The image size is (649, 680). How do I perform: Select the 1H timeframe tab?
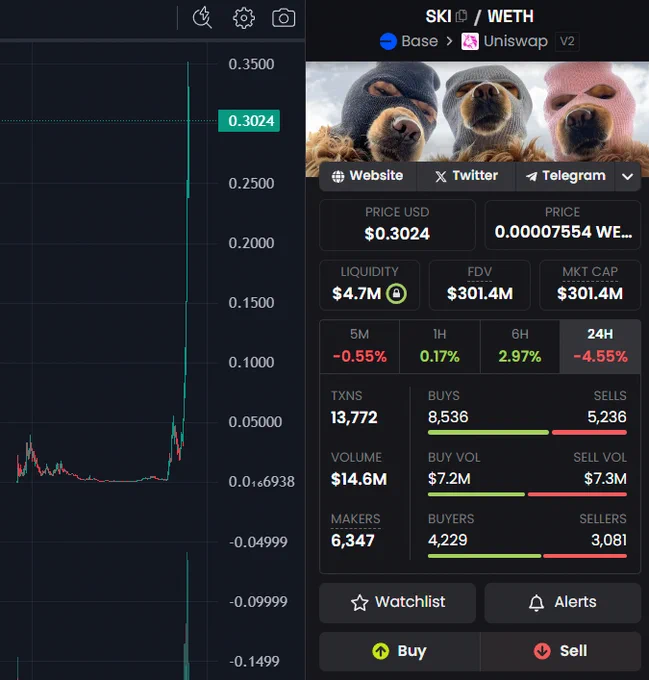point(440,347)
